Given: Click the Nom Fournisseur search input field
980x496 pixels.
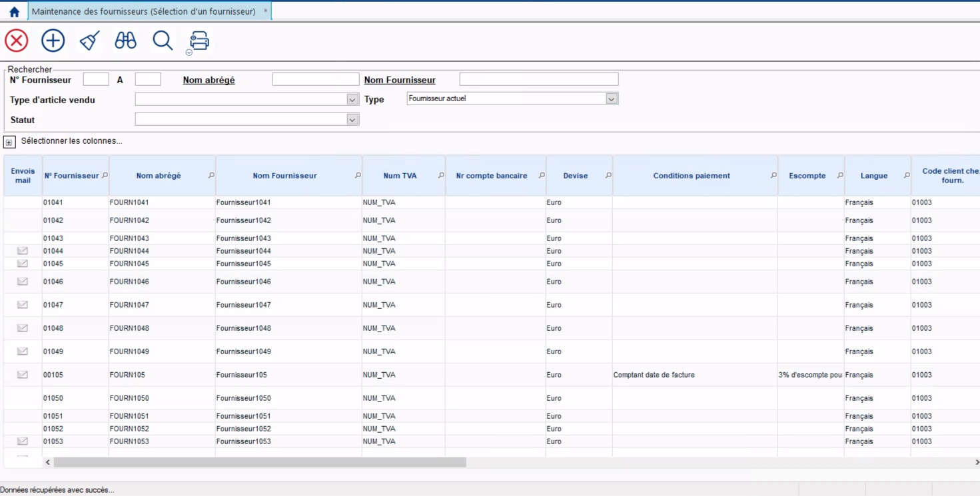Looking at the screenshot, I should 538,80.
